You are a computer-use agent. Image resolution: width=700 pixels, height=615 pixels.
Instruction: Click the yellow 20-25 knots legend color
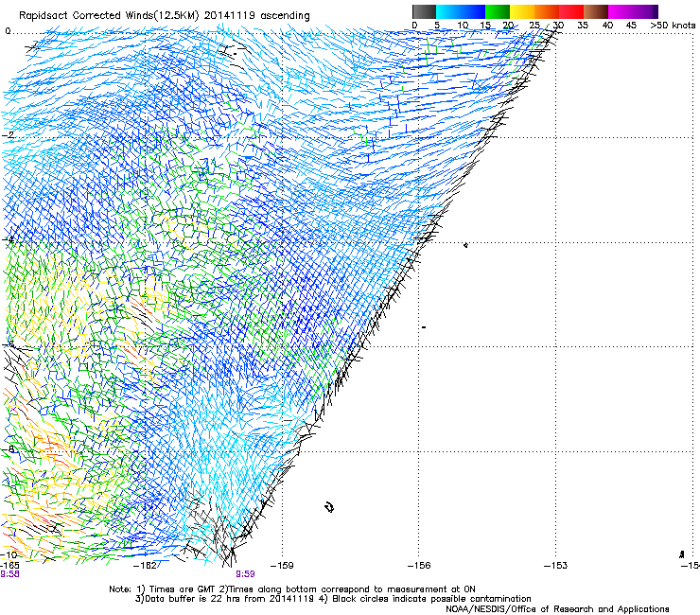click(x=522, y=11)
